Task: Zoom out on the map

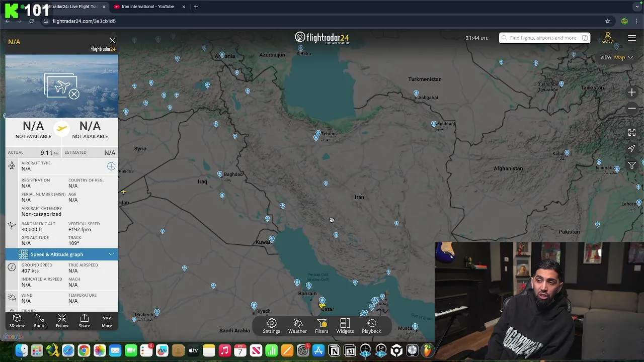Action: [x=632, y=108]
